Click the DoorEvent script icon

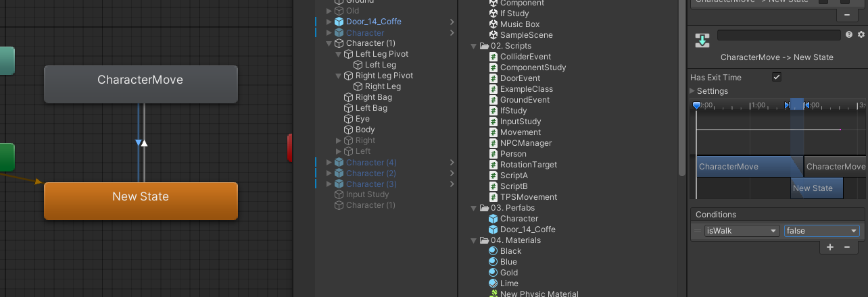click(x=493, y=78)
